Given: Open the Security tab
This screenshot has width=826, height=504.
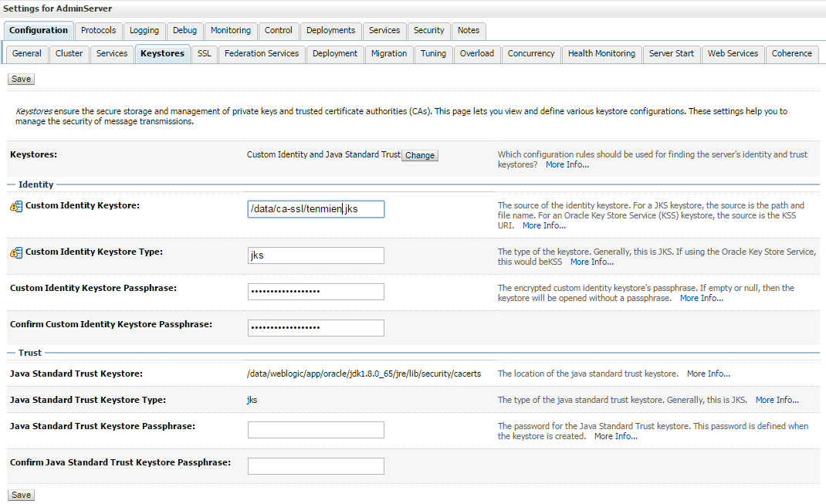Looking at the screenshot, I should pyautogui.click(x=428, y=31).
